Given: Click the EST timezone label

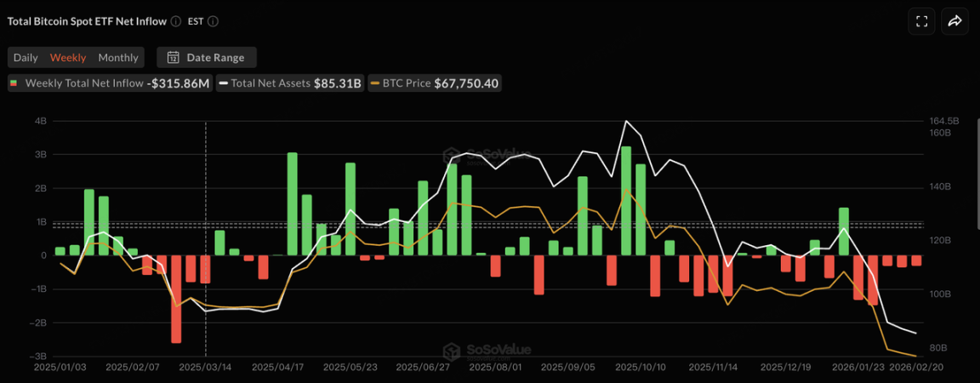Looking at the screenshot, I should (x=196, y=21).
